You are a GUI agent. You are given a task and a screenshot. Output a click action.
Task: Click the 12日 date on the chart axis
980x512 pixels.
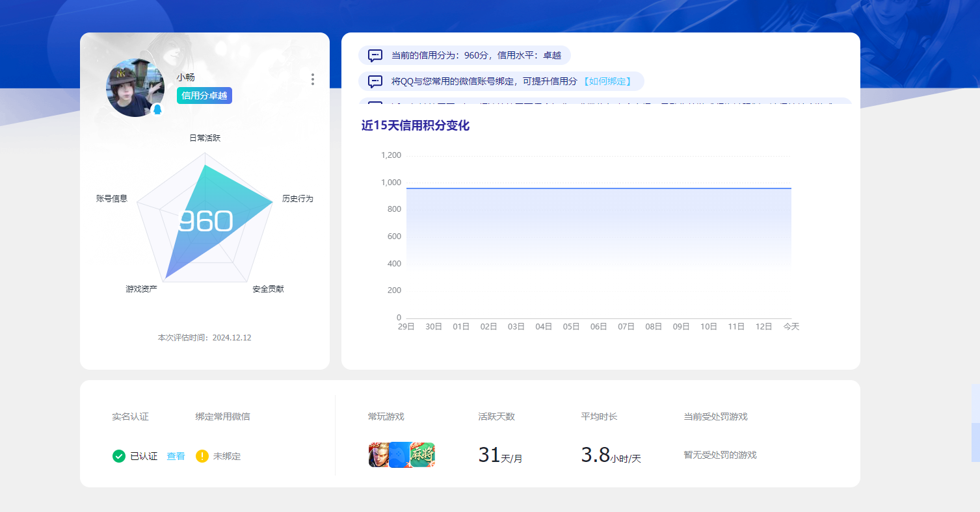(x=763, y=327)
